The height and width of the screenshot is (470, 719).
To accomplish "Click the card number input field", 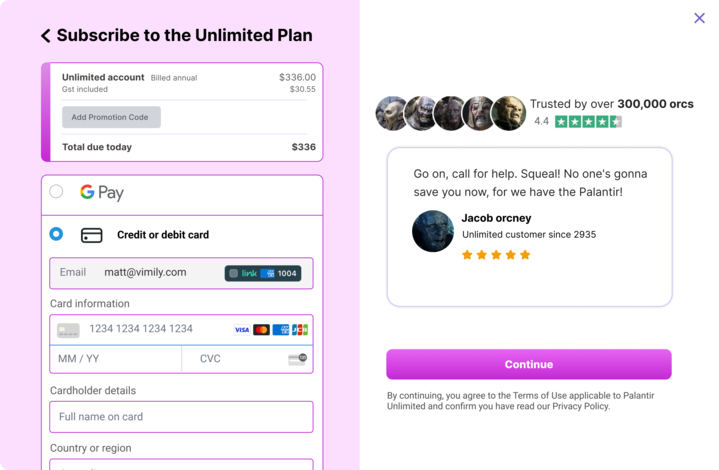I will [x=141, y=329].
